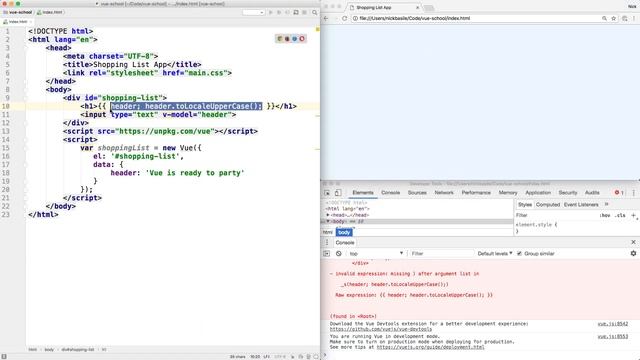Screen dimensions: 640x360
Task: Open the console settings gear
Action: (633, 253)
